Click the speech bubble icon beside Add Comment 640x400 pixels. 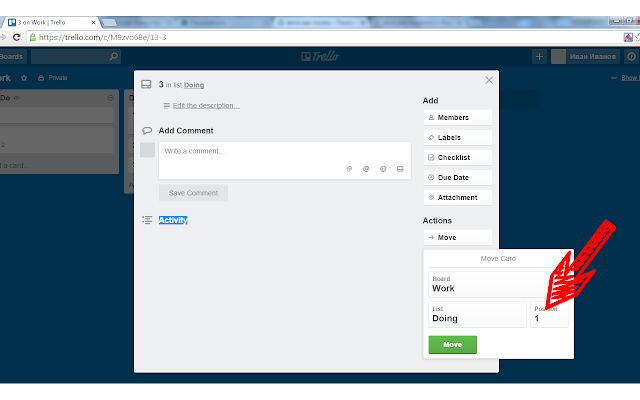[147, 131]
